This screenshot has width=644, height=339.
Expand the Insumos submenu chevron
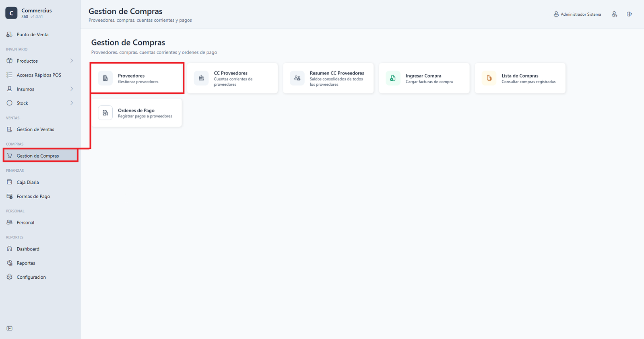click(72, 89)
